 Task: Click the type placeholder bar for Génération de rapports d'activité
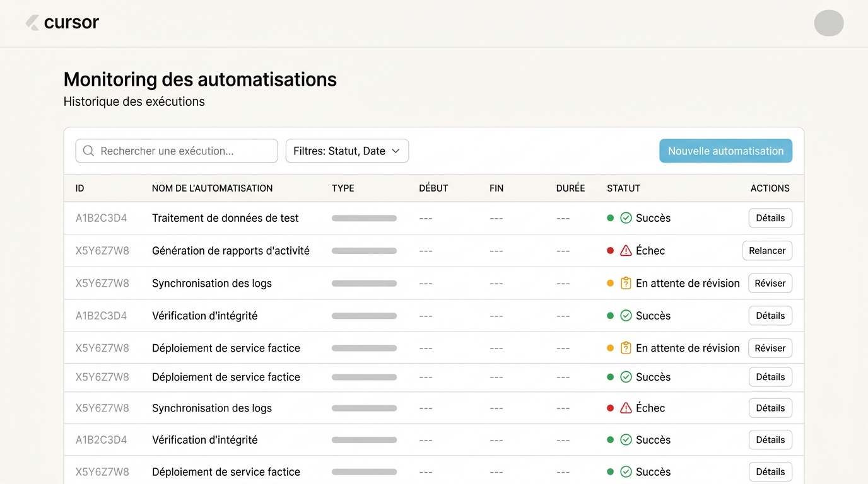pyautogui.click(x=364, y=251)
